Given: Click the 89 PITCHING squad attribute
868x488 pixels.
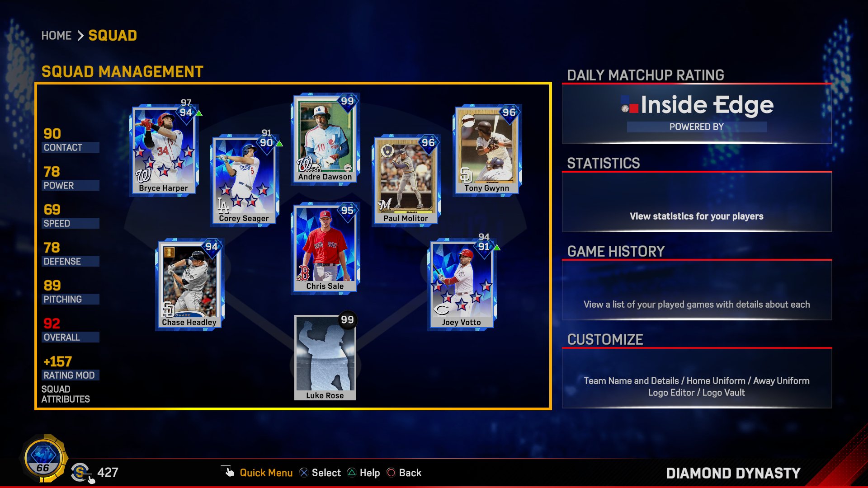Looking at the screenshot, I should [x=71, y=291].
